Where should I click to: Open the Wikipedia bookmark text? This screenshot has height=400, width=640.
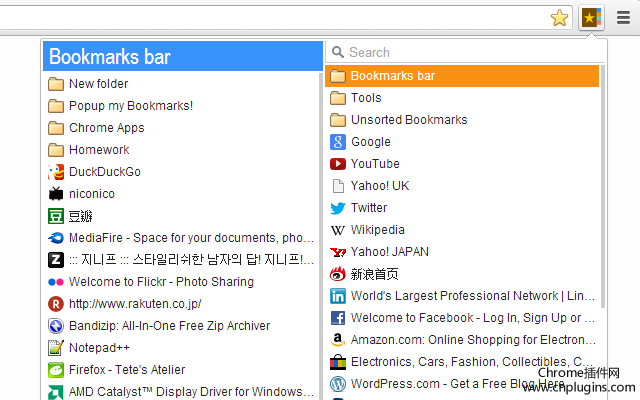coord(378,230)
